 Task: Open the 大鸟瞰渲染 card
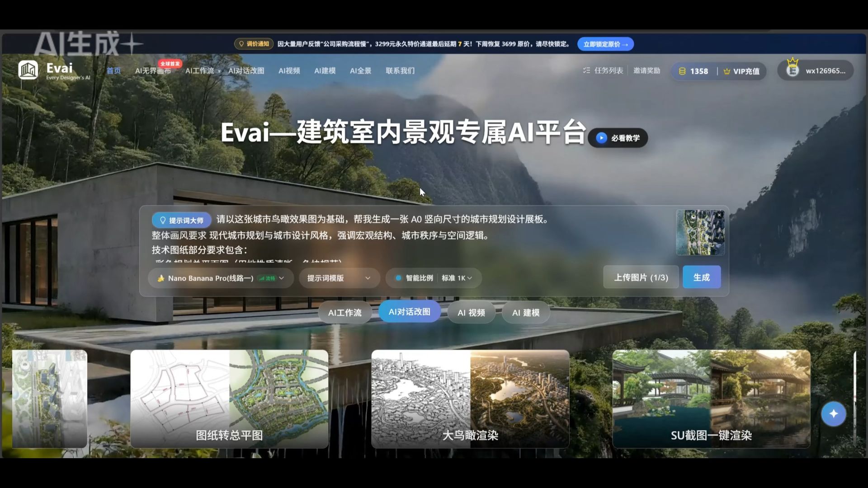coord(470,399)
